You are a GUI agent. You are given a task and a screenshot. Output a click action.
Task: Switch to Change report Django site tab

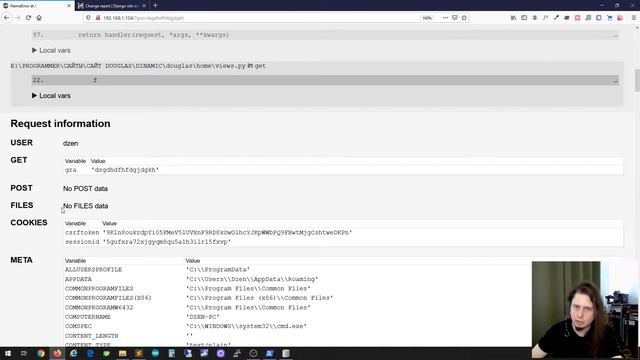coord(112,6)
